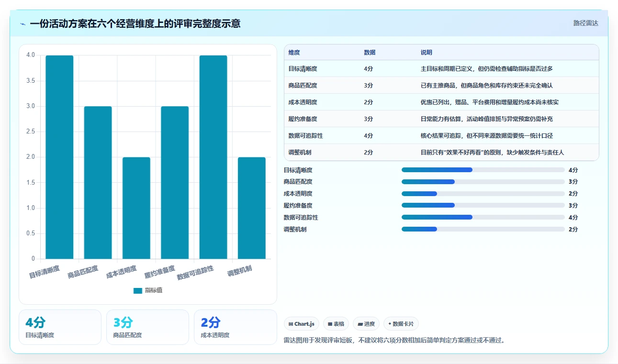The width and height of the screenshot is (618, 364).
Task: Click the 成本透明度 progress bar
Action: click(483, 194)
